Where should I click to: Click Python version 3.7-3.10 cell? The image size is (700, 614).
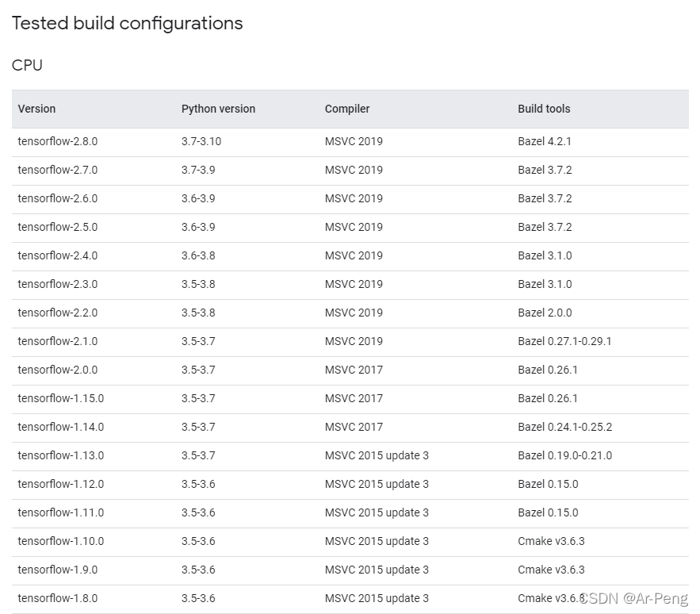(x=201, y=141)
